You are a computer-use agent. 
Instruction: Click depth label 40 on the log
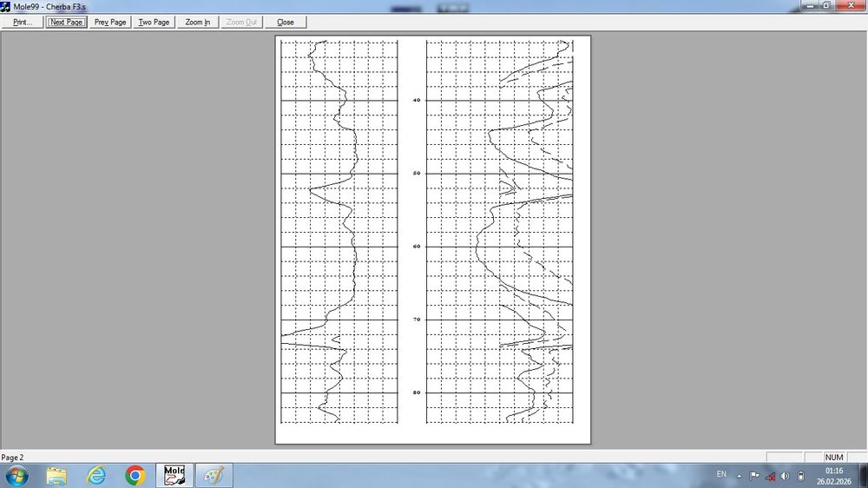pyautogui.click(x=417, y=100)
